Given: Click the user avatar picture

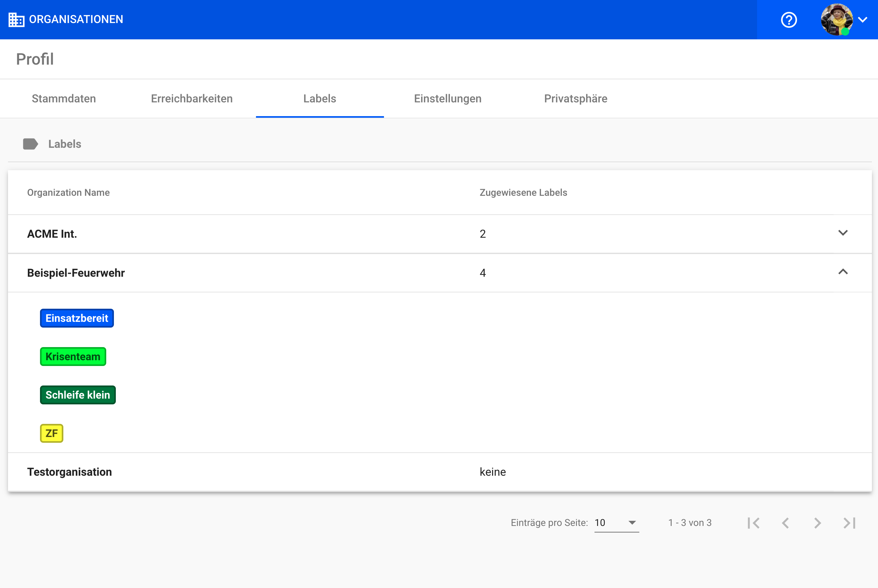Looking at the screenshot, I should [836, 20].
